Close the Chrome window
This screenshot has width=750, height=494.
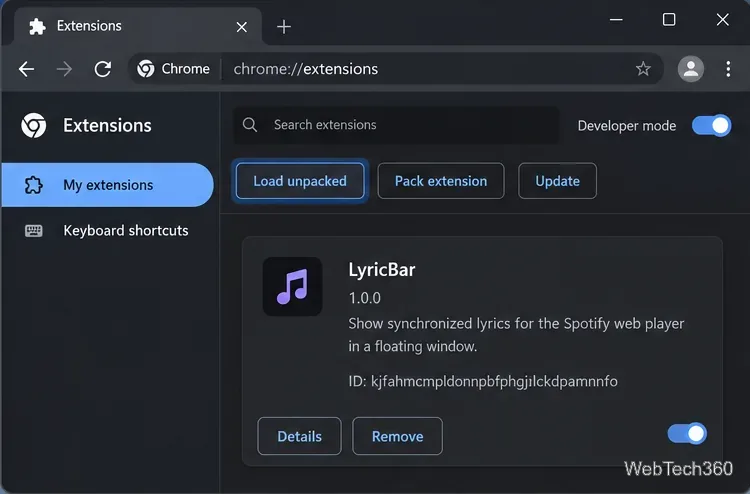coord(722,20)
